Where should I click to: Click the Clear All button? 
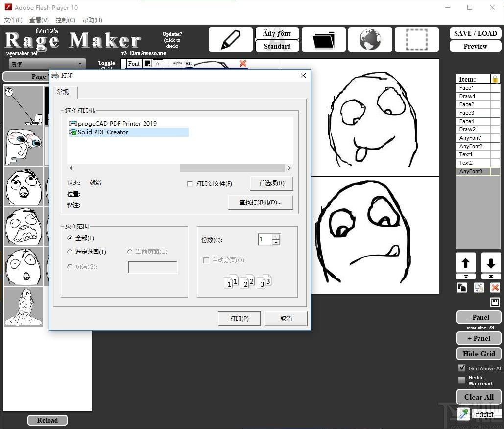[x=479, y=397]
